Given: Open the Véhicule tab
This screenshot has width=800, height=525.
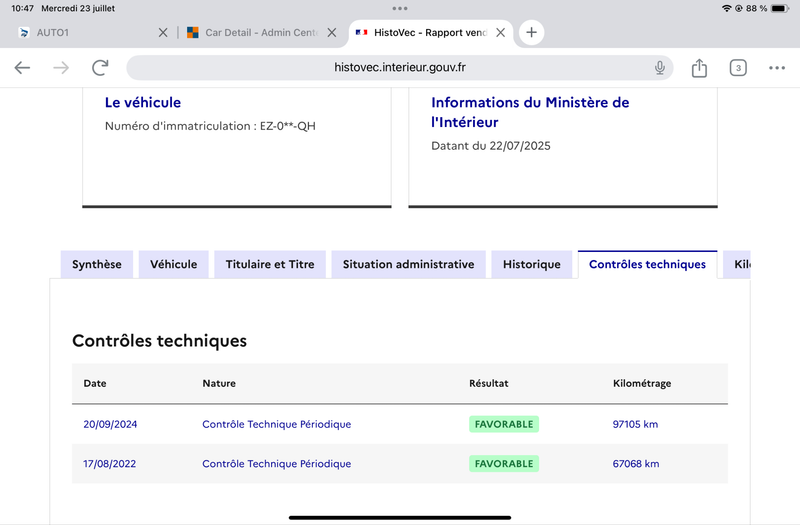Looking at the screenshot, I should coord(173,265).
